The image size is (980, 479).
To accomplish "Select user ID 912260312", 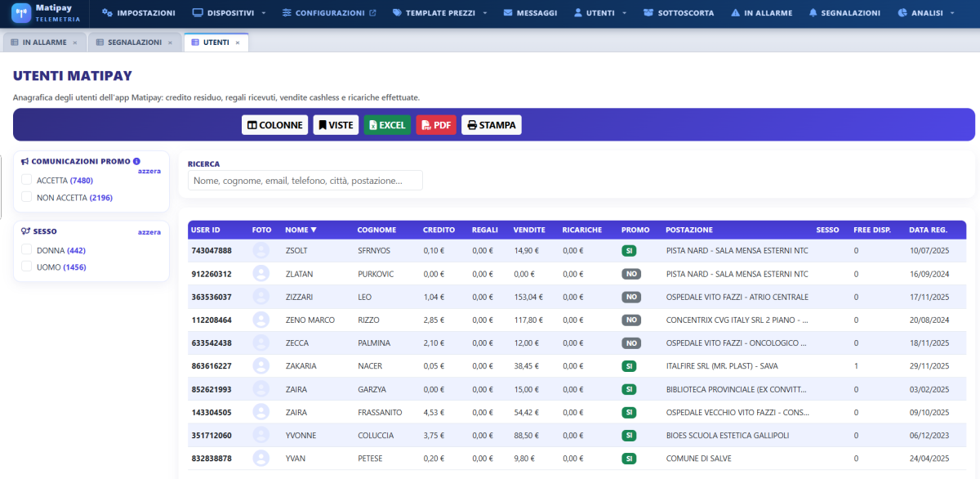I will pos(212,274).
